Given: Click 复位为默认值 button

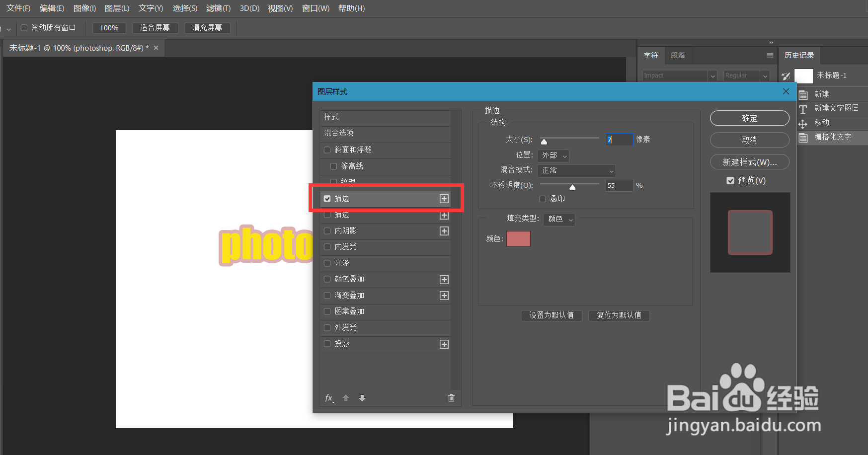Looking at the screenshot, I should (x=619, y=315).
